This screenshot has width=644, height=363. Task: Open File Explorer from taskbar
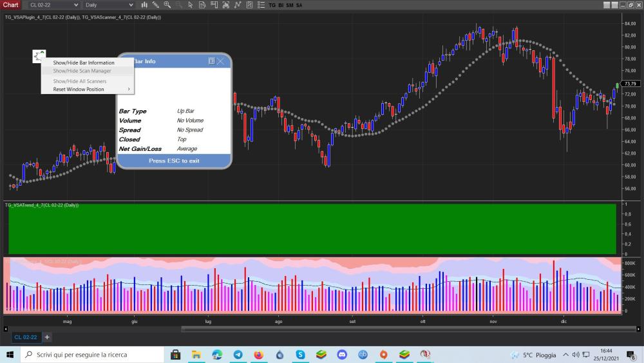click(x=196, y=355)
